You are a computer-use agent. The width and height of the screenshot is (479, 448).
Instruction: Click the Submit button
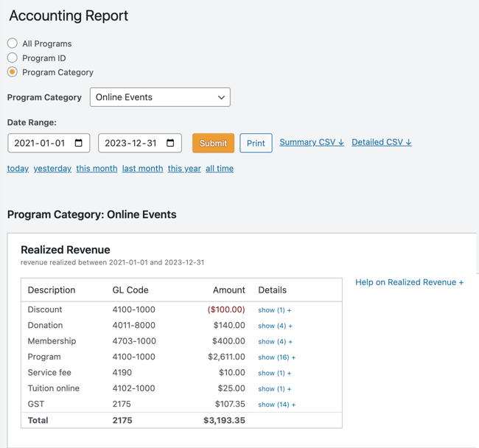click(x=213, y=143)
